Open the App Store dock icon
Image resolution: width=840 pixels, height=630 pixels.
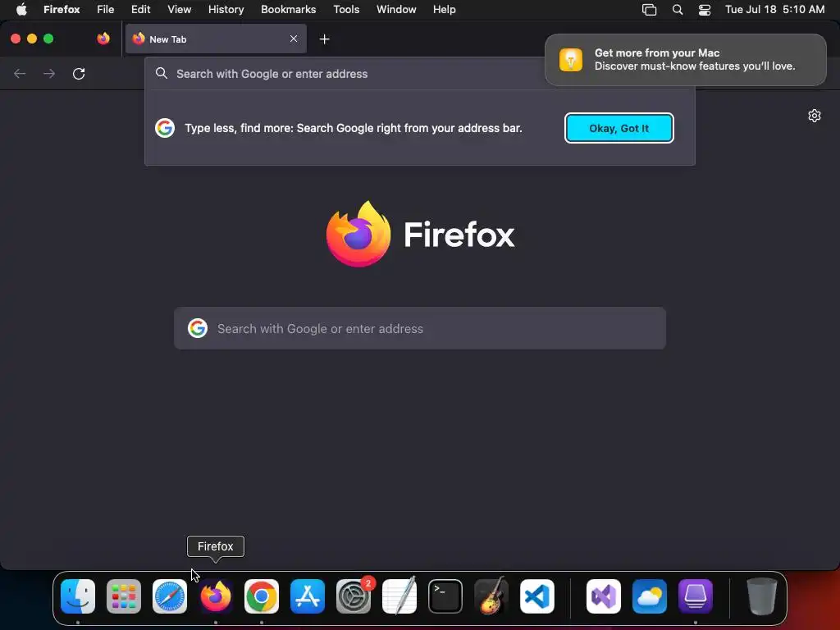[308, 596]
